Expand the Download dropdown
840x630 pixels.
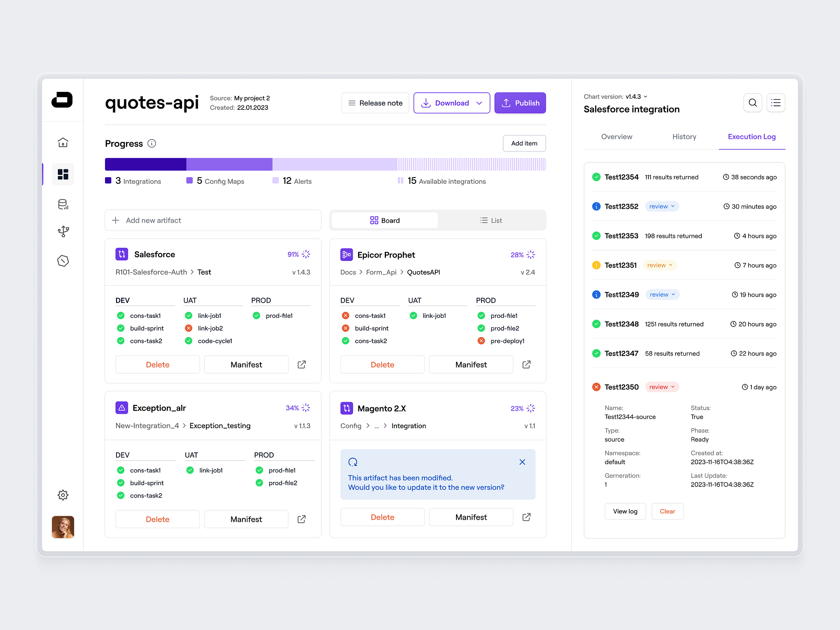[479, 103]
